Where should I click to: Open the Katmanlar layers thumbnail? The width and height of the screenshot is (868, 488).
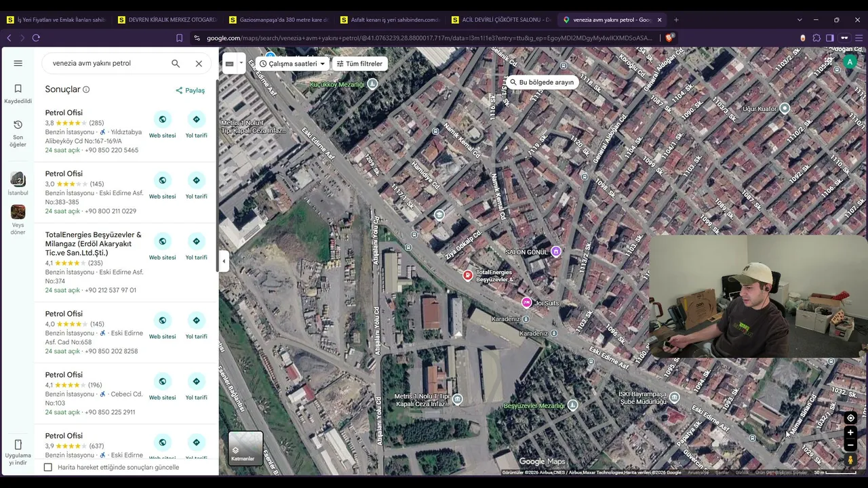click(245, 448)
